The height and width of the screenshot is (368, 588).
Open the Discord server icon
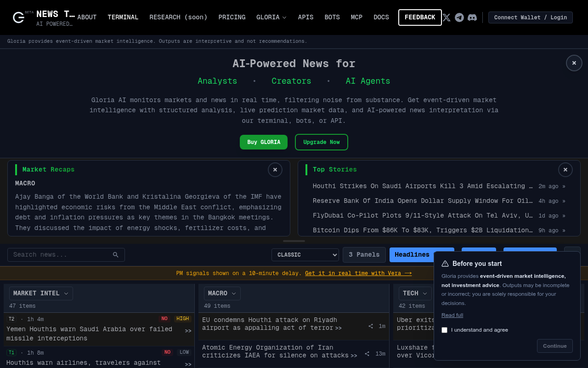[x=472, y=17]
